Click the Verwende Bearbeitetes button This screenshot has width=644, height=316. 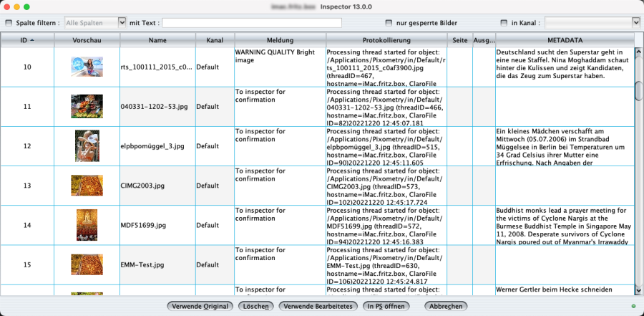click(318, 306)
